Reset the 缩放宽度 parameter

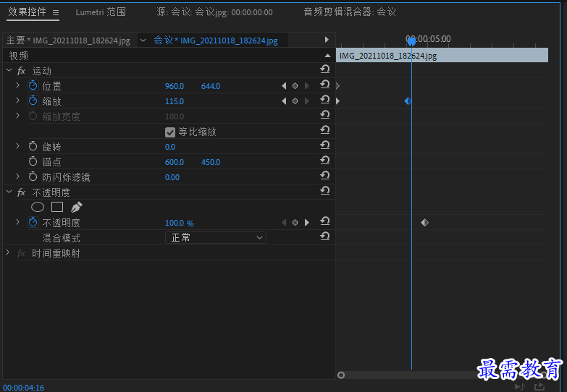pos(324,114)
